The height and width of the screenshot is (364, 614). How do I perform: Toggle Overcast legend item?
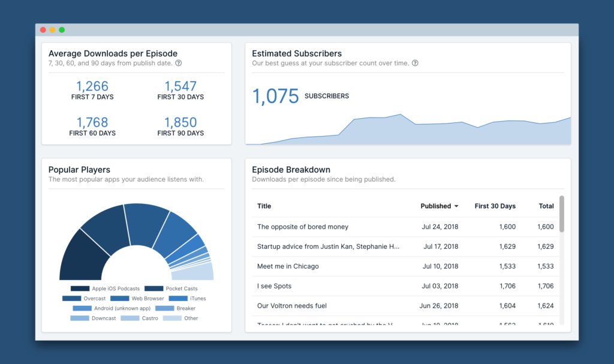click(x=84, y=299)
